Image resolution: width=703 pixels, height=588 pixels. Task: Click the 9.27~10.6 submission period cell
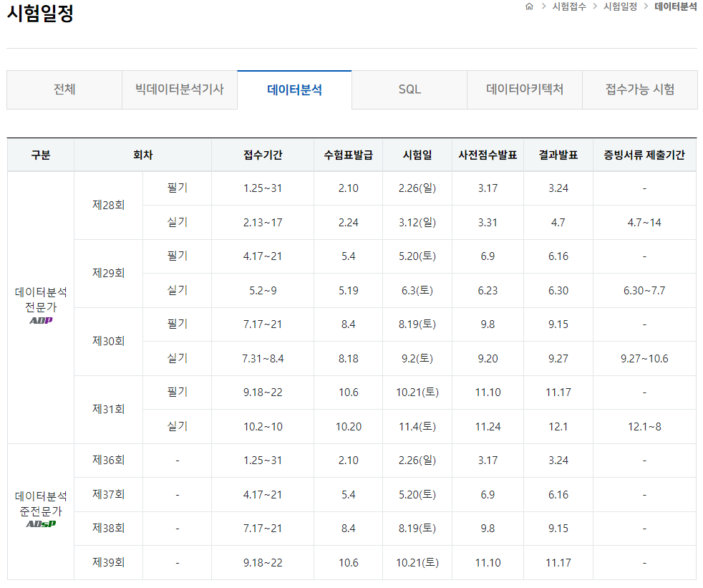coord(644,359)
